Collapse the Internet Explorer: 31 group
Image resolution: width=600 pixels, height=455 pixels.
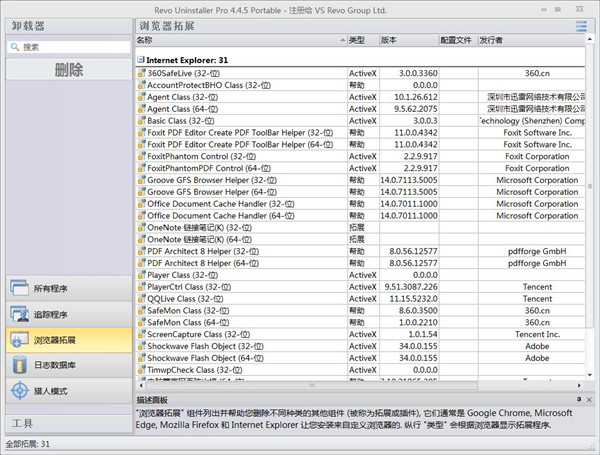[140, 60]
